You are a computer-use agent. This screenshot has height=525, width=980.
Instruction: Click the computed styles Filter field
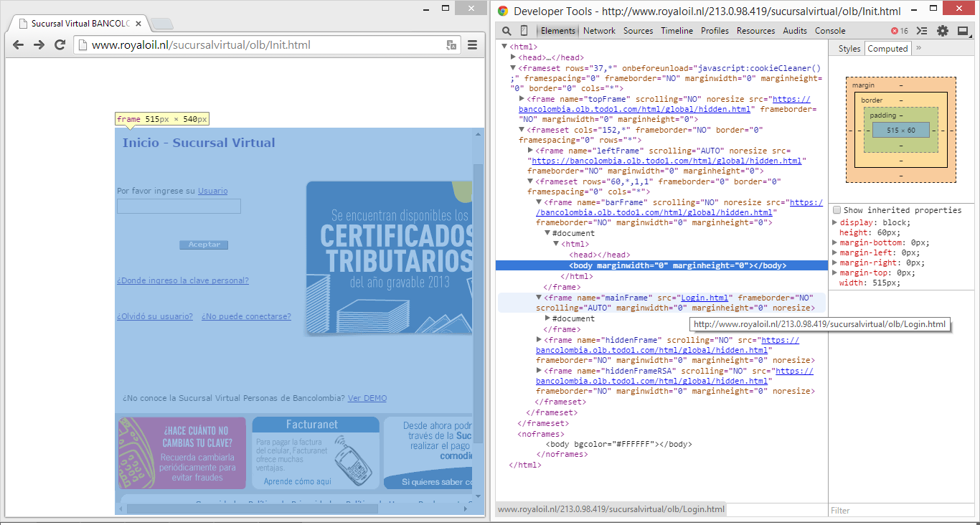click(902, 511)
